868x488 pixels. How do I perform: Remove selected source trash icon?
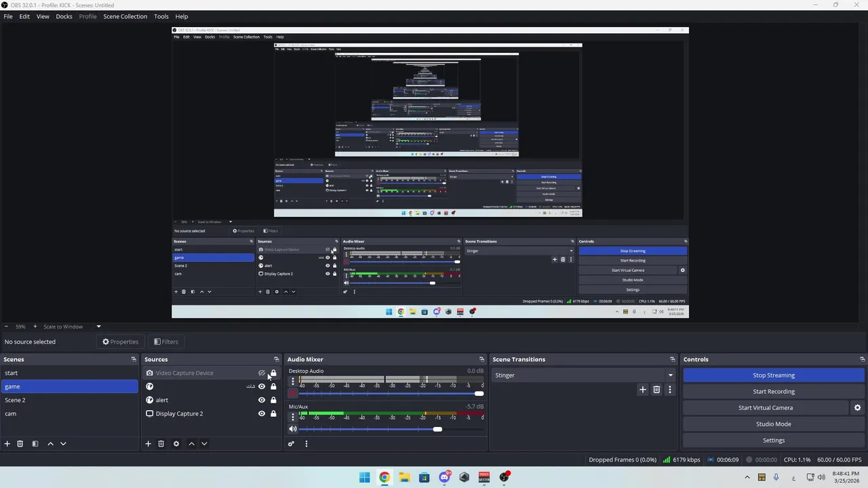tap(161, 444)
